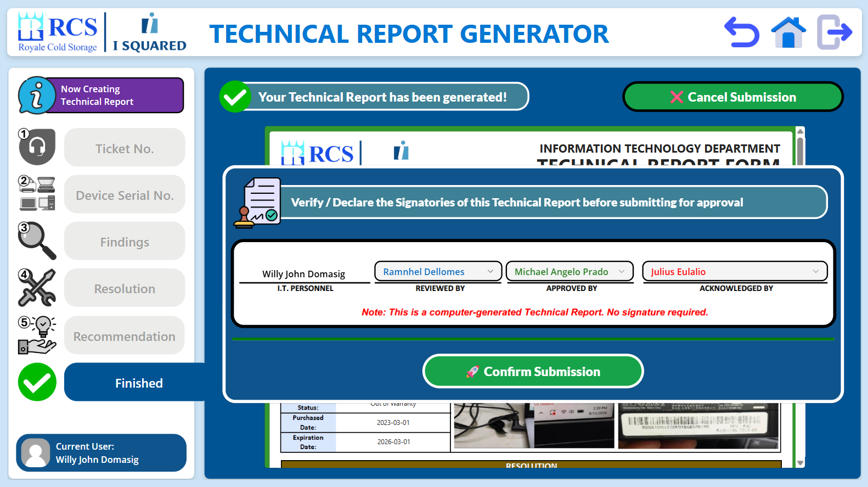The width and height of the screenshot is (868, 487).
Task: Select the Ticket No. step
Action: coord(125,147)
